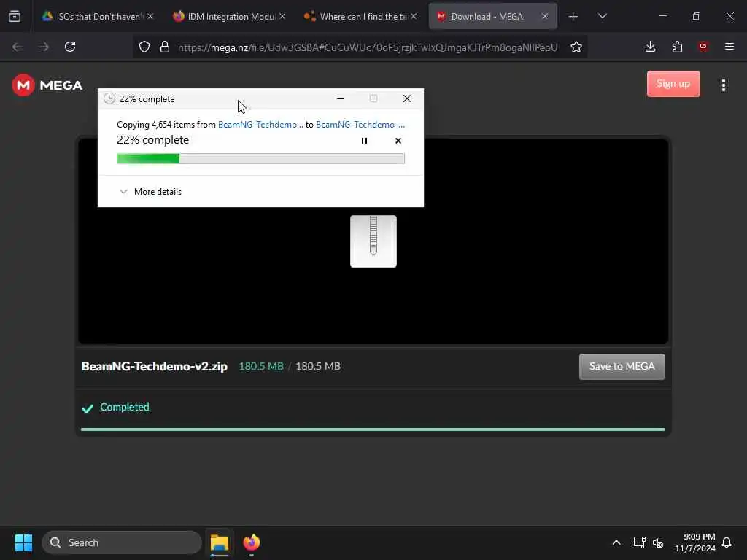
Task: Click the taskbar Search box
Action: [x=122, y=542]
